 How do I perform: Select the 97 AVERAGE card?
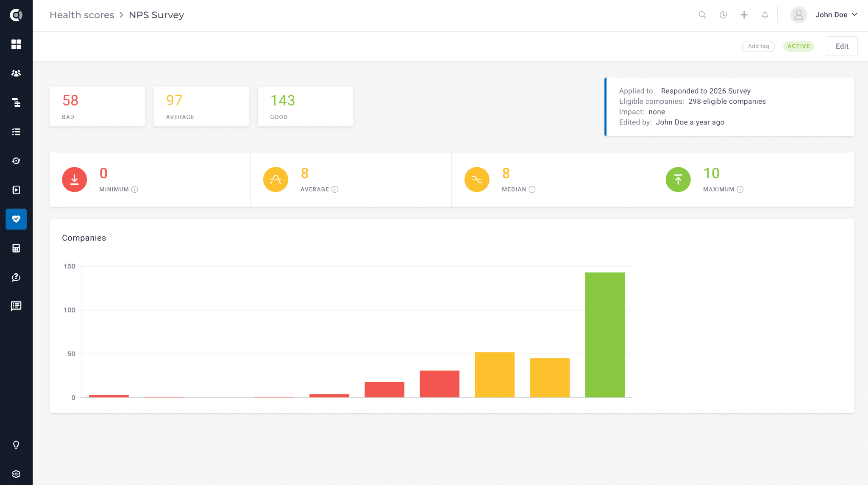(x=201, y=107)
